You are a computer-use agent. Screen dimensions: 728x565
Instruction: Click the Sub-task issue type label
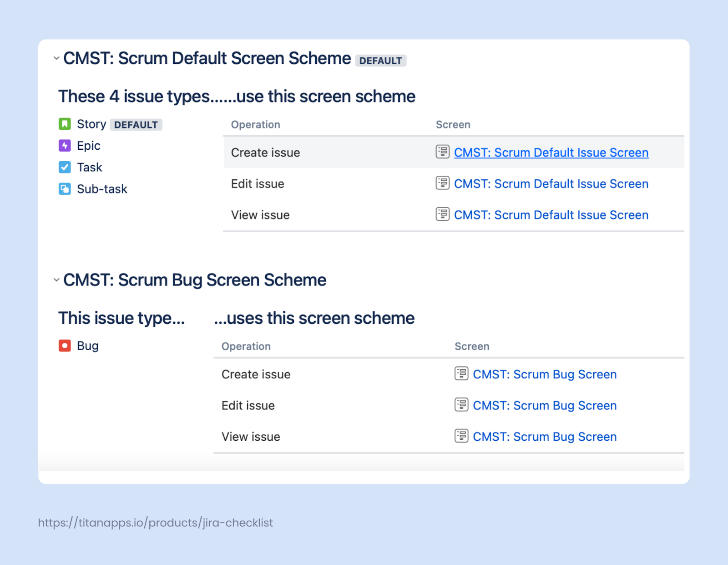(102, 189)
